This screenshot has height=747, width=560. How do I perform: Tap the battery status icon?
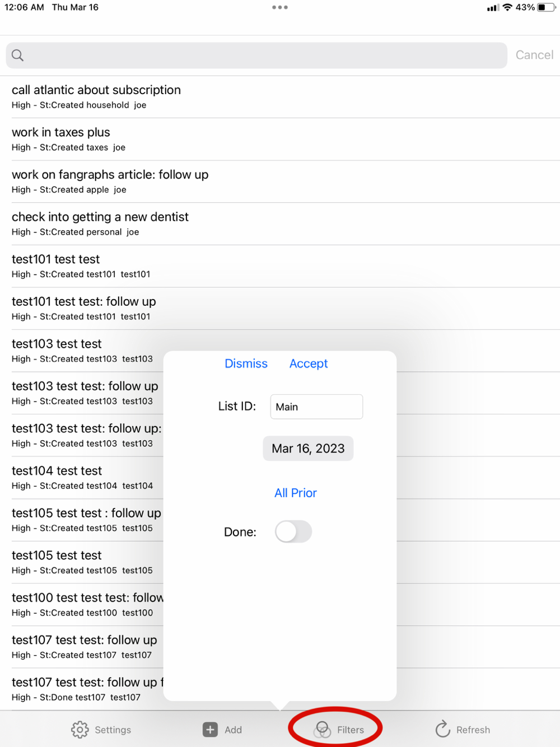pyautogui.click(x=547, y=7)
